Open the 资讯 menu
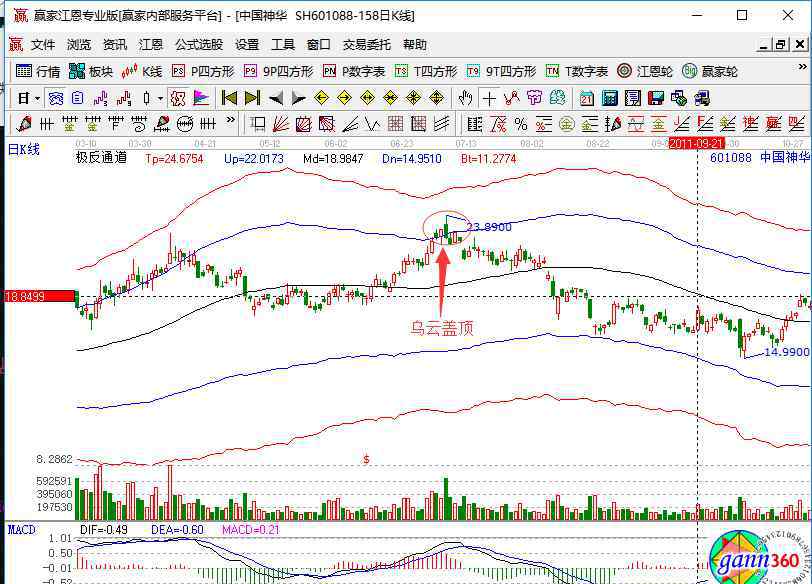This screenshot has height=584, width=812. click(114, 45)
